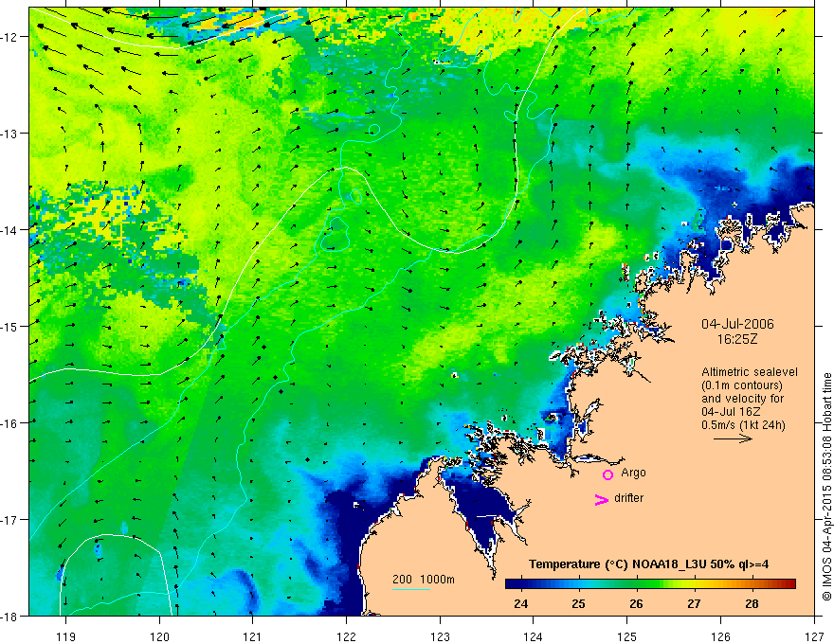Click the longitude axis label "127"
The image size is (834, 644).
coord(814,636)
